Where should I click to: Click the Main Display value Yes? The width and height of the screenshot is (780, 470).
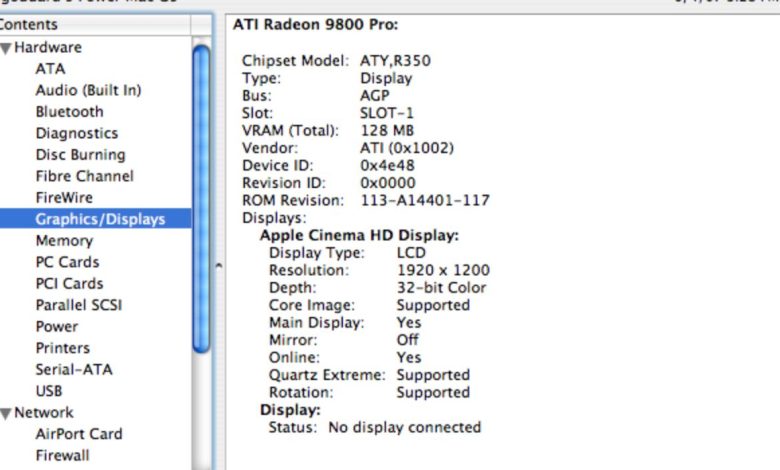coord(409,322)
